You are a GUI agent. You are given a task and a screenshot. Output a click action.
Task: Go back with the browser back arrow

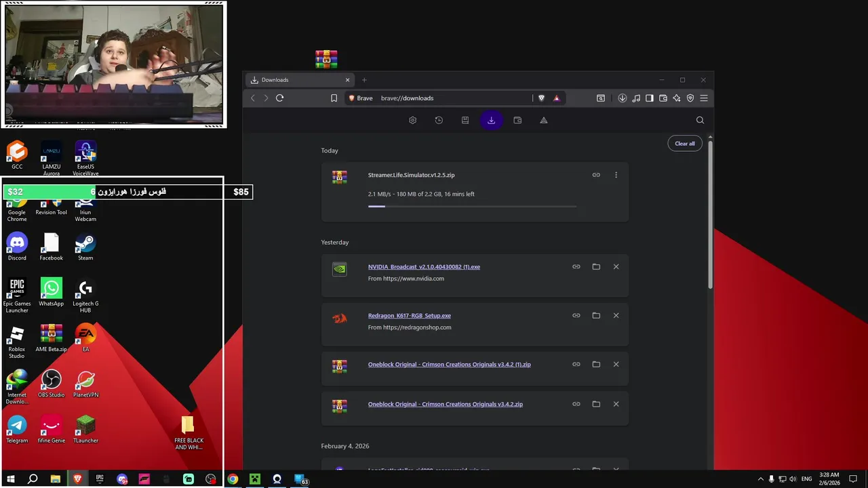[x=253, y=98]
